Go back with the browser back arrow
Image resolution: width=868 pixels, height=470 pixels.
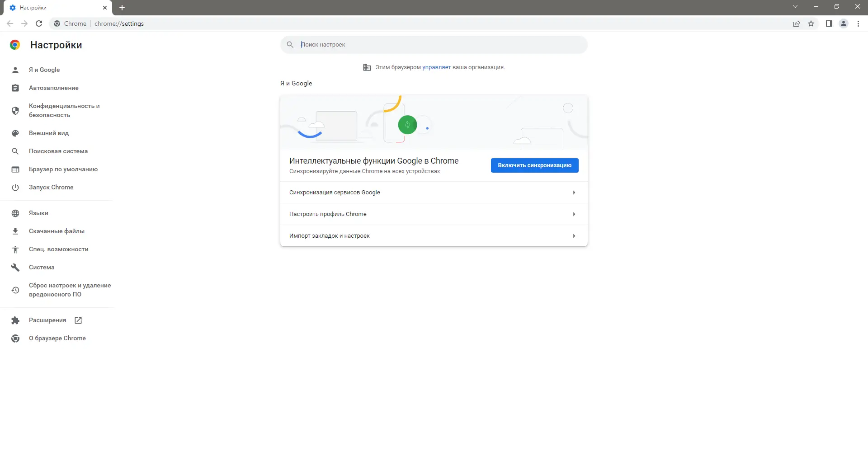(x=10, y=23)
